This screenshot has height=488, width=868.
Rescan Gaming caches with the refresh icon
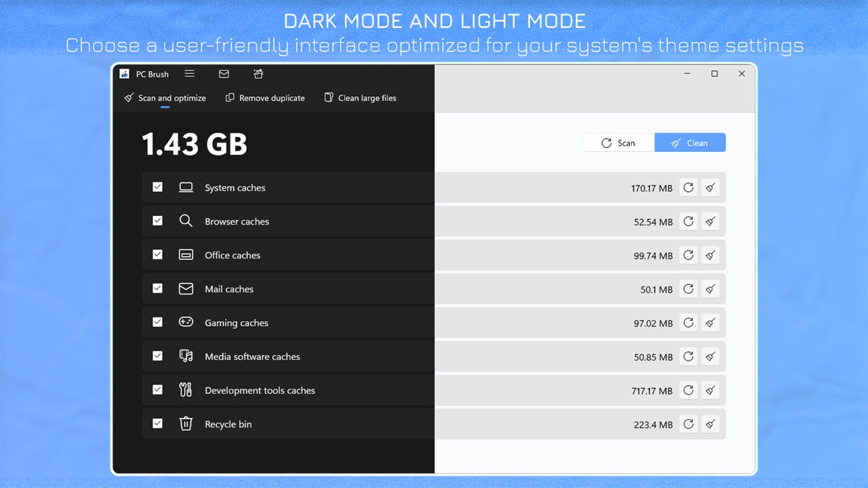pyautogui.click(x=688, y=322)
